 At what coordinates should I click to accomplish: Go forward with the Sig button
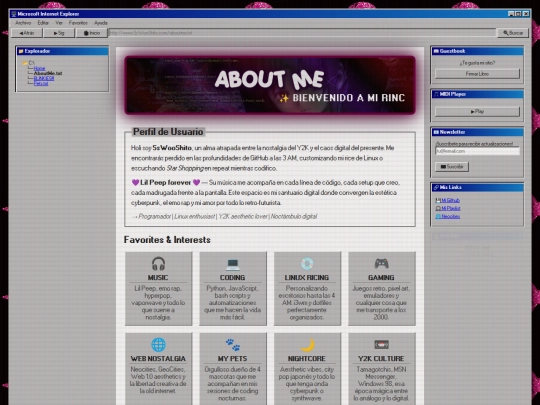[59, 33]
